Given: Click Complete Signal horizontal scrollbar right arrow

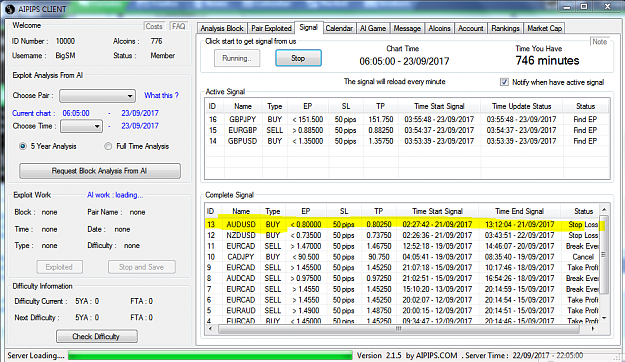Looking at the screenshot, I should tap(593, 329).
